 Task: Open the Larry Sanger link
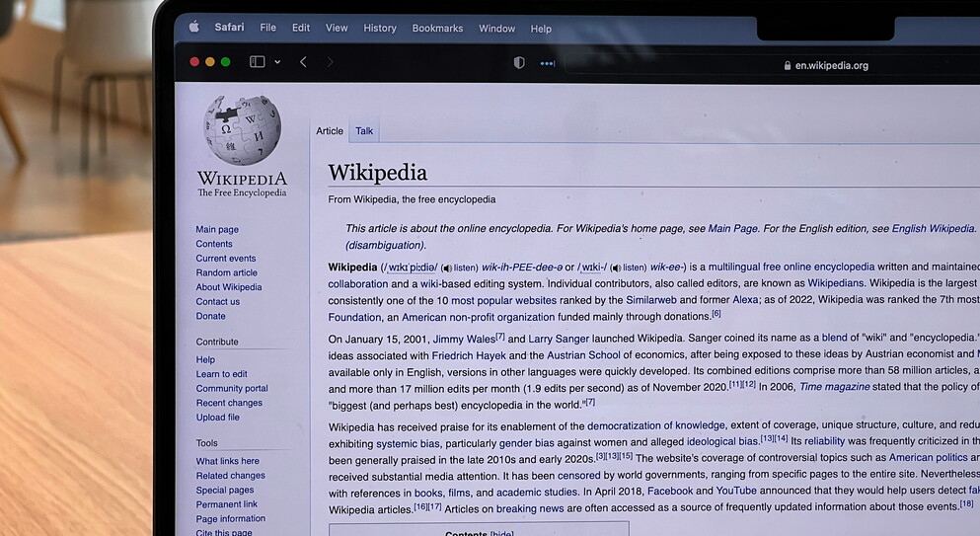559,339
